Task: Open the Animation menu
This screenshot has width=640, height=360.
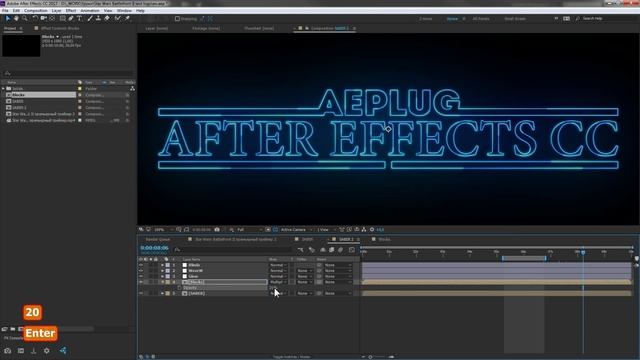Action: [90, 11]
